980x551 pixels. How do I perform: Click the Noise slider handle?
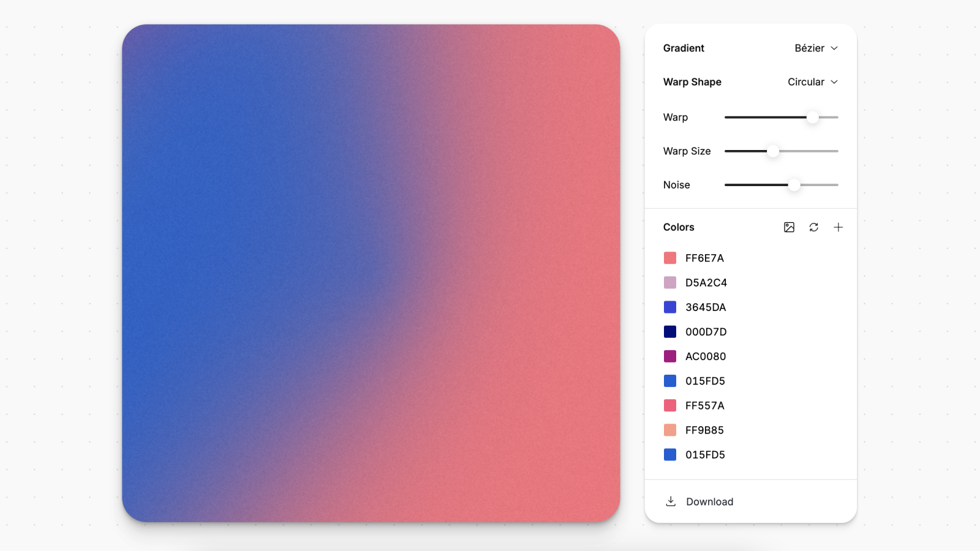[x=794, y=185]
